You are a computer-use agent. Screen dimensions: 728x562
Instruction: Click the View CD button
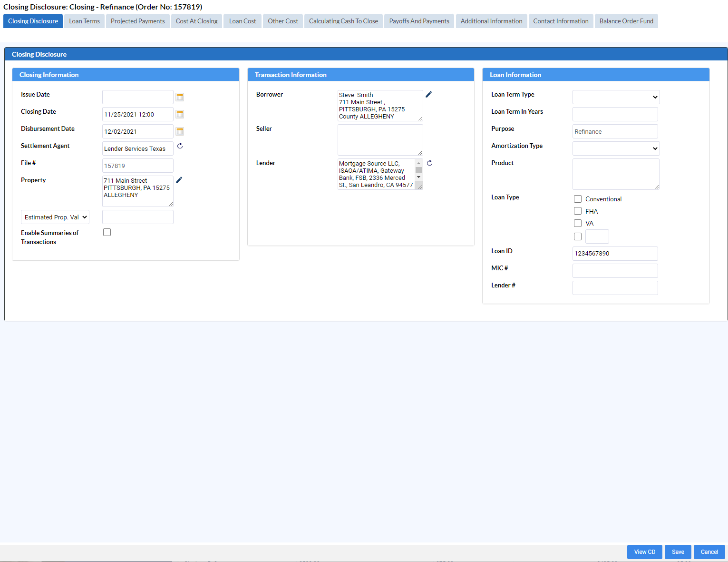[645, 552]
